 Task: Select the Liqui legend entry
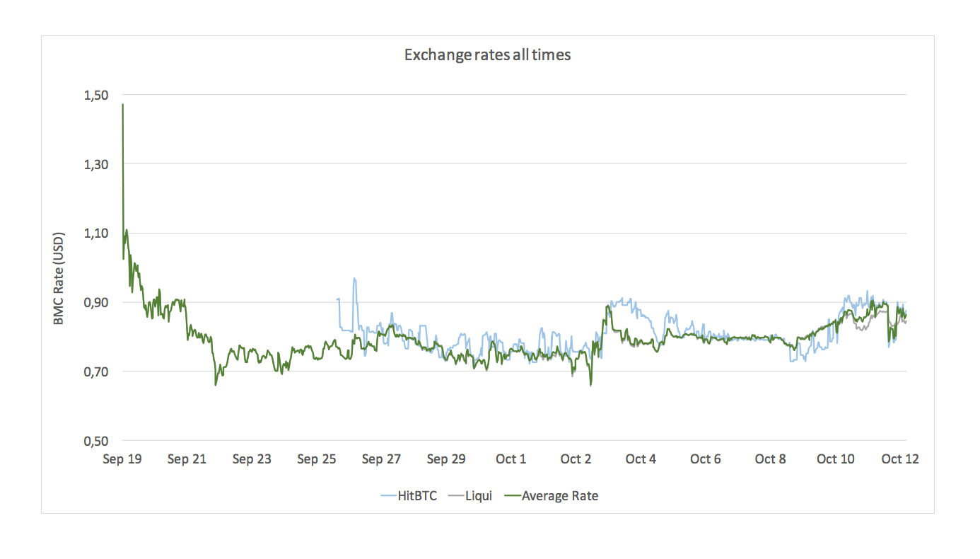[470, 496]
